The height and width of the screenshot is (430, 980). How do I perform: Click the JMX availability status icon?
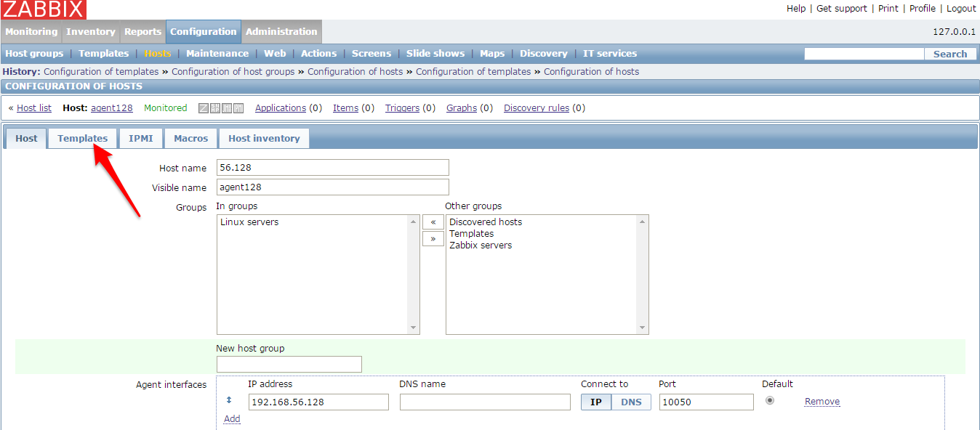[x=227, y=108]
